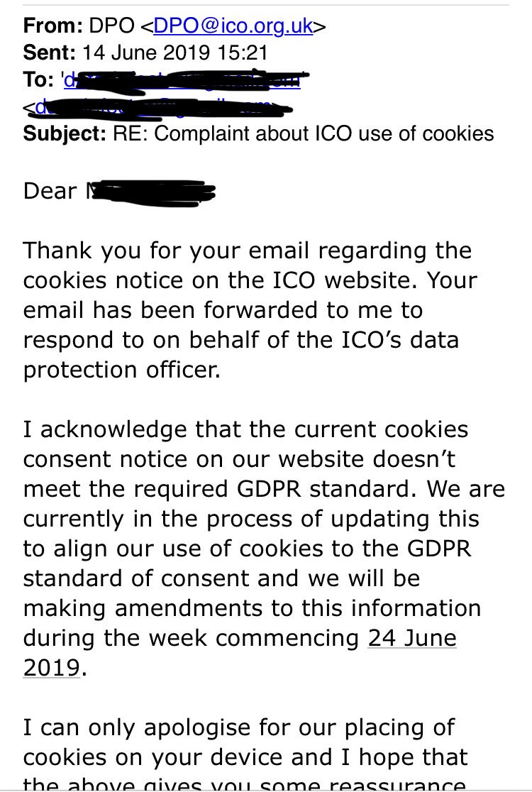The width and height of the screenshot is (532, 792).
Task: Click the Thank you for your email line
Action: [248, 251]
